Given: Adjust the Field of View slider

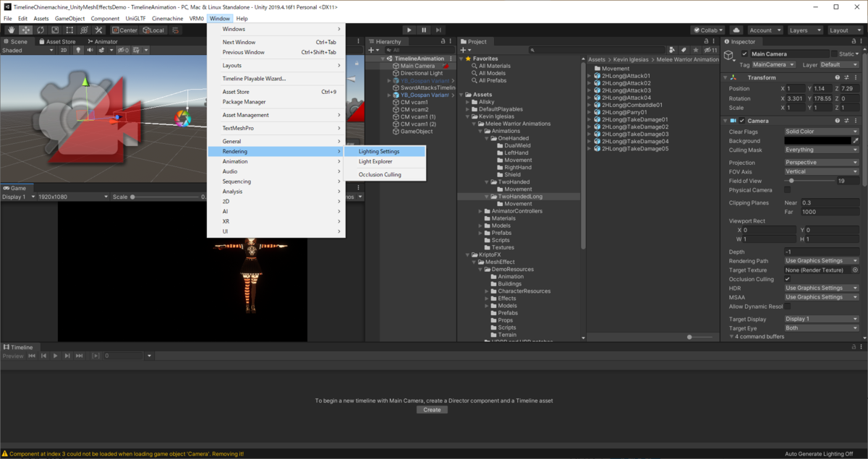Looking at the screenshot, I should [809, 181].
